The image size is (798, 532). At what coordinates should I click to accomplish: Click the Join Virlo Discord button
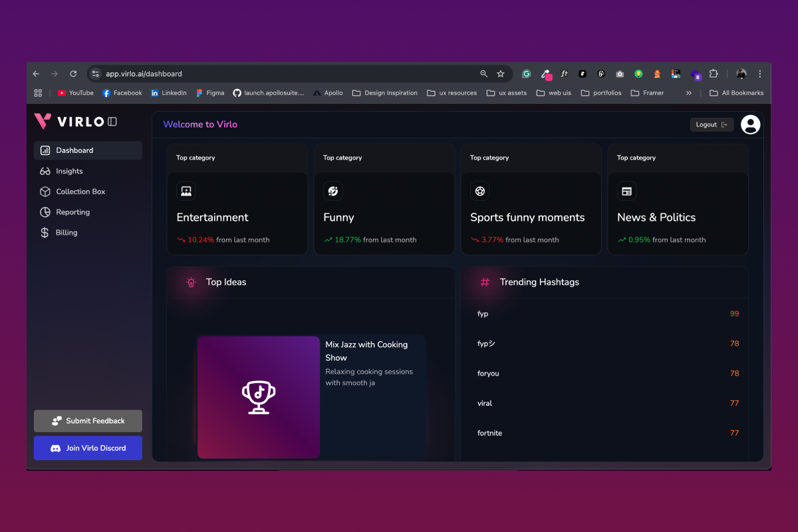tap(87, 448)
